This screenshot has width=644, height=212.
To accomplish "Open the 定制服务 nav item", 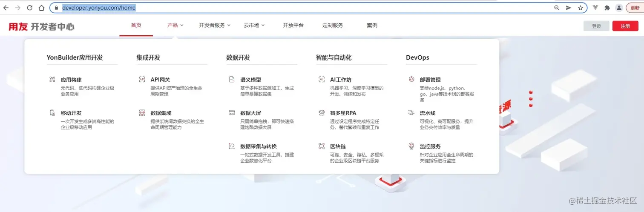I will (x=333, y=25).
